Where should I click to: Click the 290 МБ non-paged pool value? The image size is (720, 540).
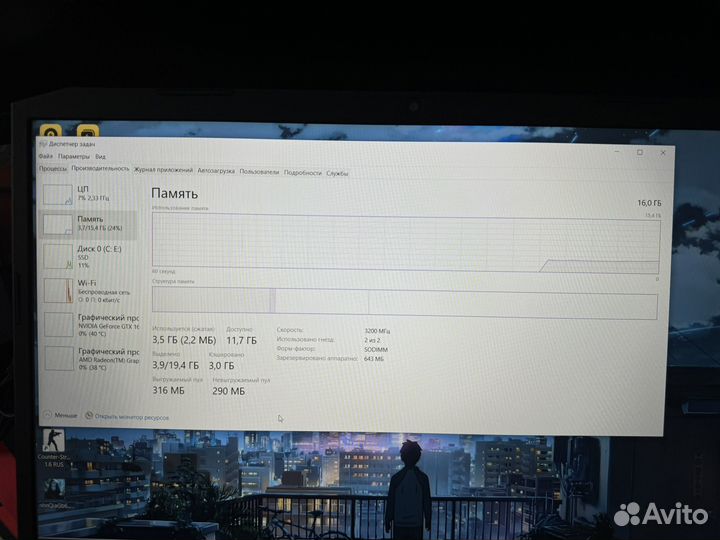tap(228, 391)
